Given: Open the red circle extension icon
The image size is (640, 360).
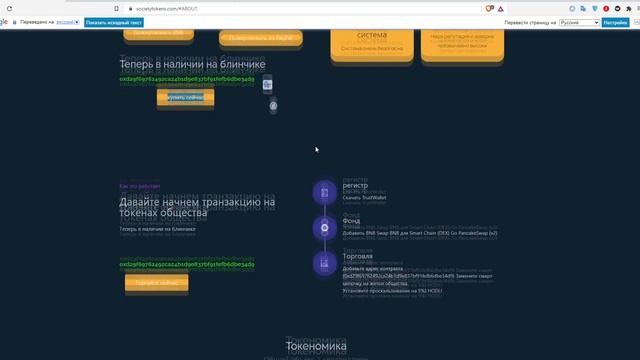Looking at the screenshot, I should click(606, 9).
